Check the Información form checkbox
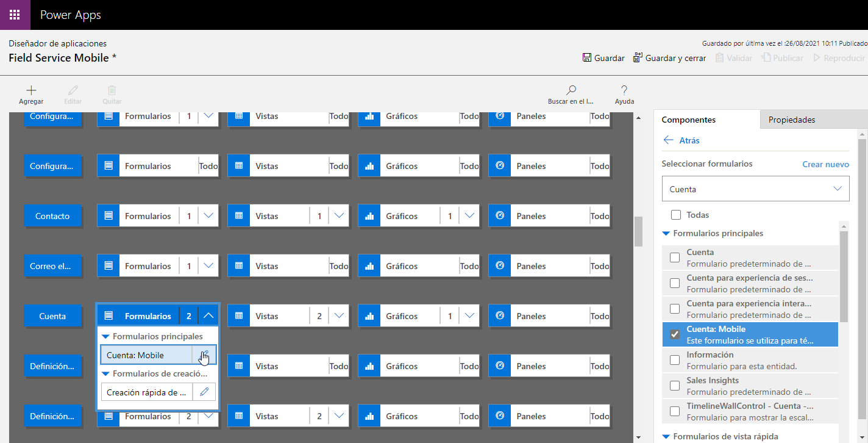Image resolution: width=868 pixels, height=443 pixels. pyautogui.click(x=675, y=360)
